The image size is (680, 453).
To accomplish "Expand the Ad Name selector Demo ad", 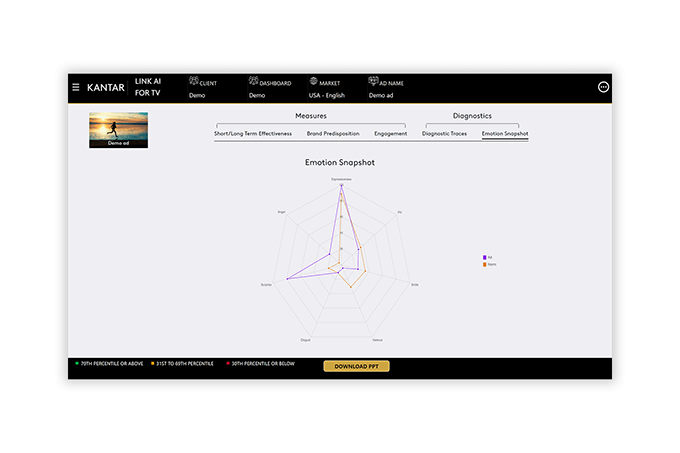I will tap(382, 95).
